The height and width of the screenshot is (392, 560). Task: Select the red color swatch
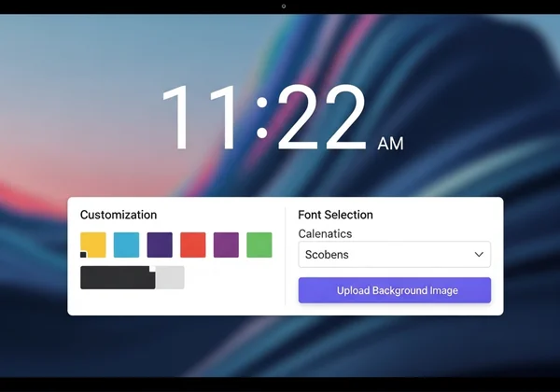pyautogui.click(x=193, y=245)
